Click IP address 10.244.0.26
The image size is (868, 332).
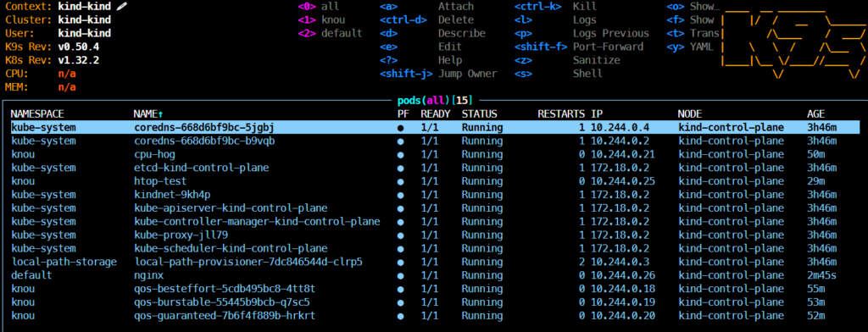point(623,275)
